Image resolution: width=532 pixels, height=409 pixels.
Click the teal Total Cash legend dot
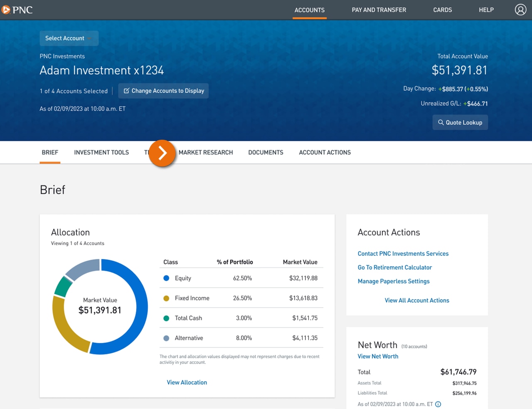point(166,317)
